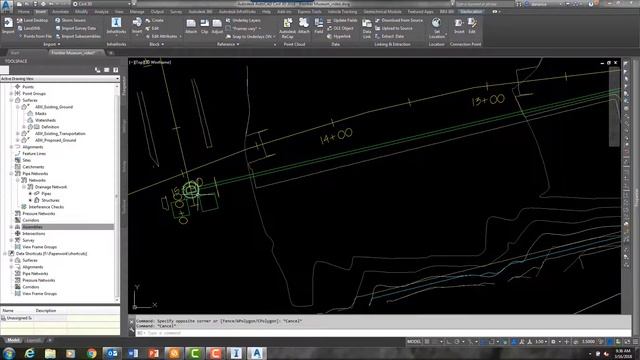The height and width of the screenshot is (360, 640).
Task: Switch to the Geolocation ribbon tab
Action: pyautogui.click(x=471, y=12)
